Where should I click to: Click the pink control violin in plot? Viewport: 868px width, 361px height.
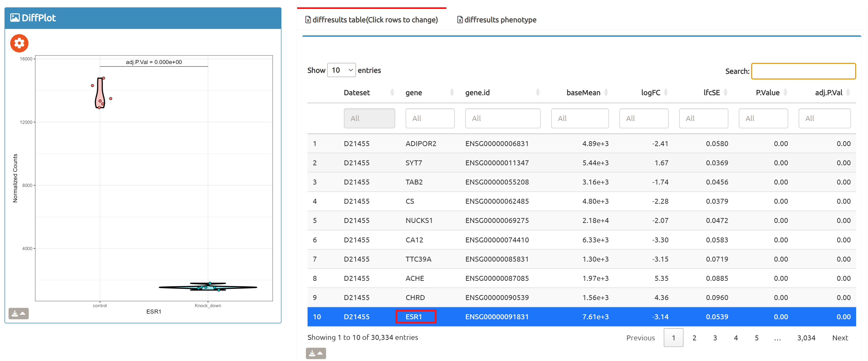click(100, 93)
